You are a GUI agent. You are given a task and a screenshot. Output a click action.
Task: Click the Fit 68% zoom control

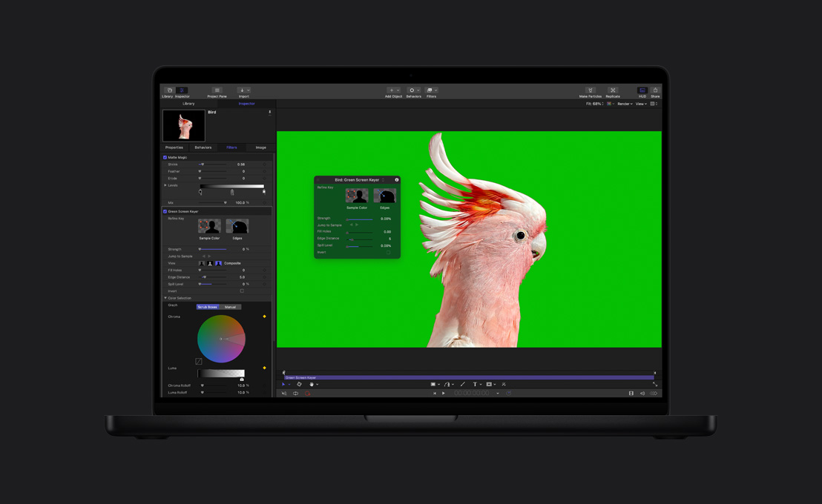pyautogui.click(x=595, y=104)
